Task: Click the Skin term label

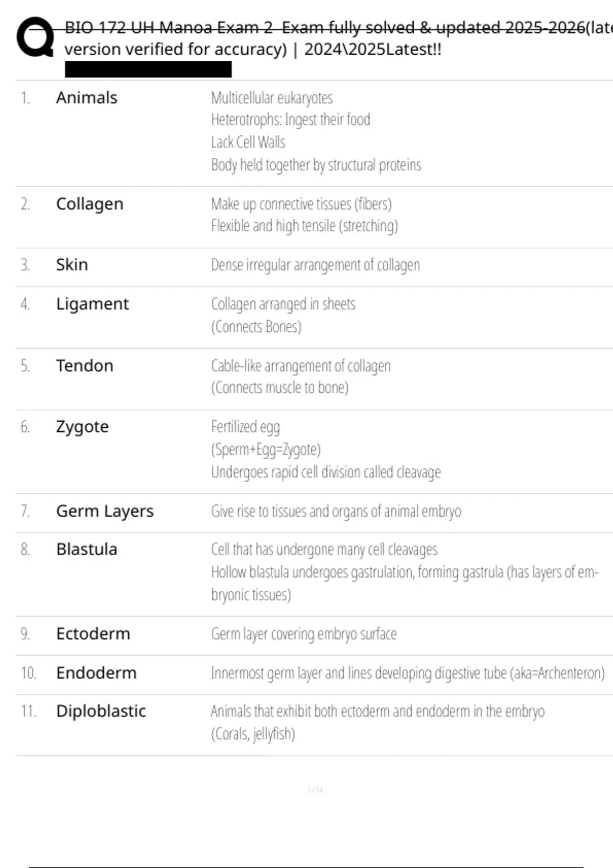Action: click(x=72, y=264)
